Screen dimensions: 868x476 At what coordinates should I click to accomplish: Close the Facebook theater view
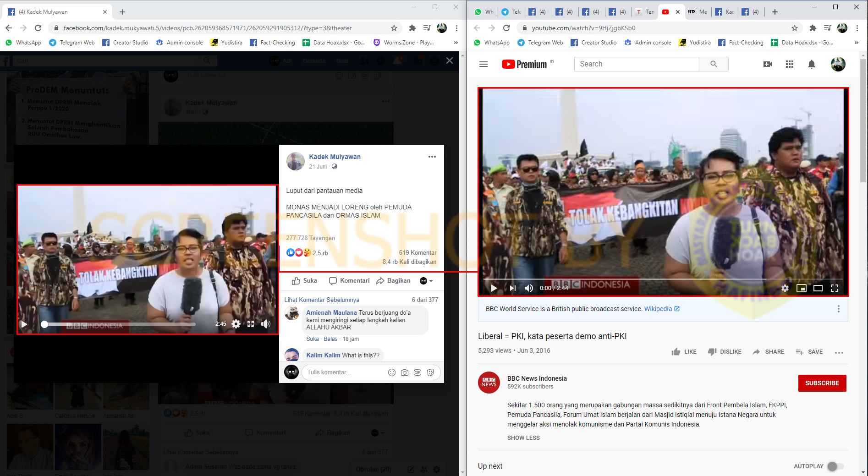pyautogui.click(x=450, y=60)
